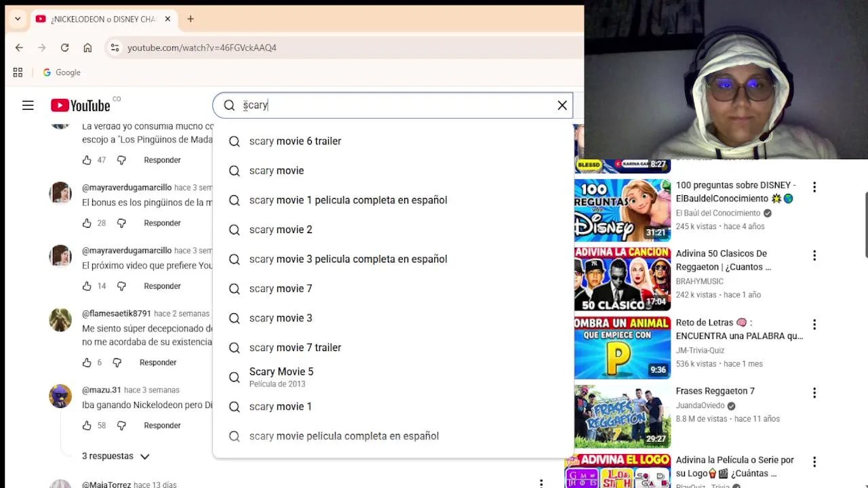Reply to the comment with 14 likes
This screenshot has width=868, height=488.
coord(162,286)
